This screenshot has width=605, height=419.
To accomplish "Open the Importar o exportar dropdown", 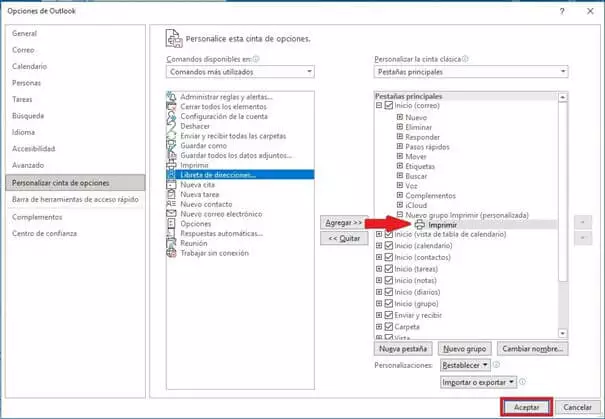I will [x=478, y=382].
